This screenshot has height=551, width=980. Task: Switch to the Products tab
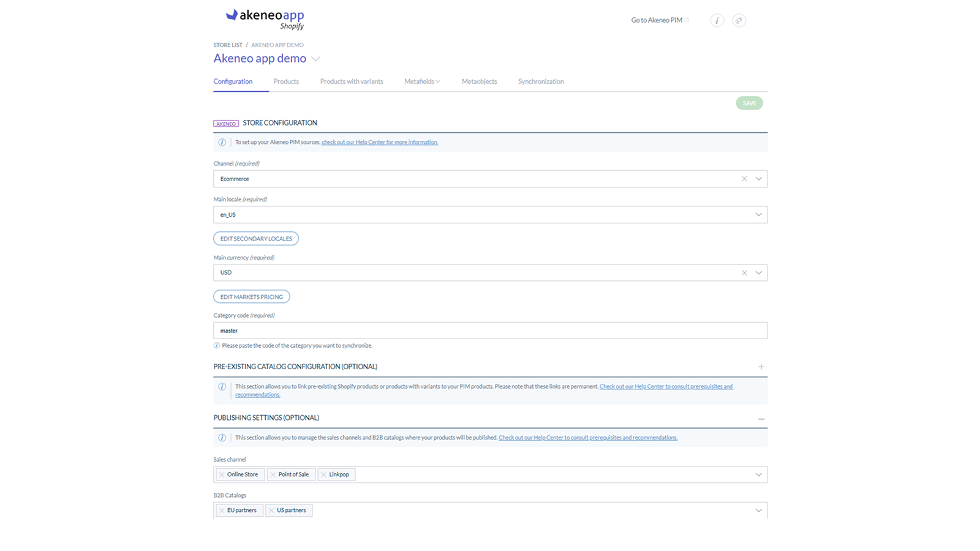coord(286,81)
